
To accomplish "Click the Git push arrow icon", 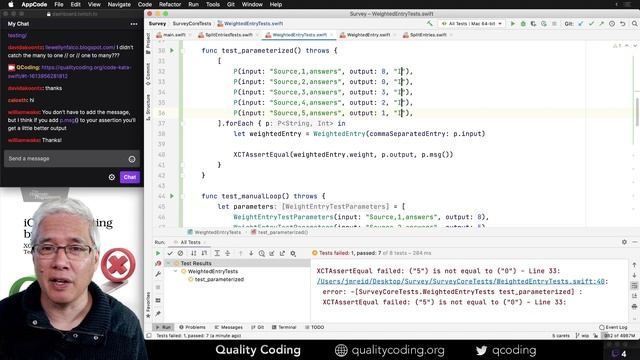I will click(601, 24).
